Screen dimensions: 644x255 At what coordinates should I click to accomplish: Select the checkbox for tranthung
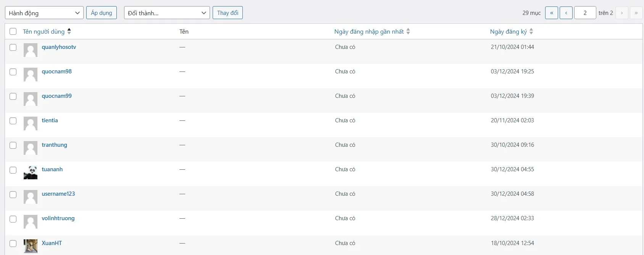pos(13,145)
